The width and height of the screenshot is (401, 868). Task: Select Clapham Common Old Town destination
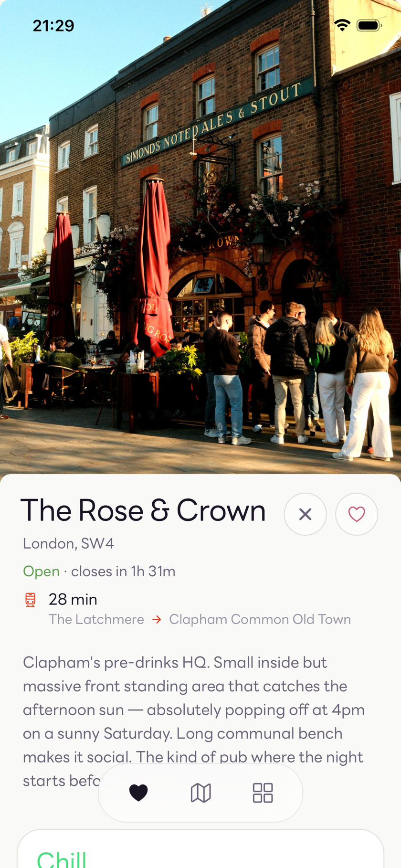pos(260,619)
